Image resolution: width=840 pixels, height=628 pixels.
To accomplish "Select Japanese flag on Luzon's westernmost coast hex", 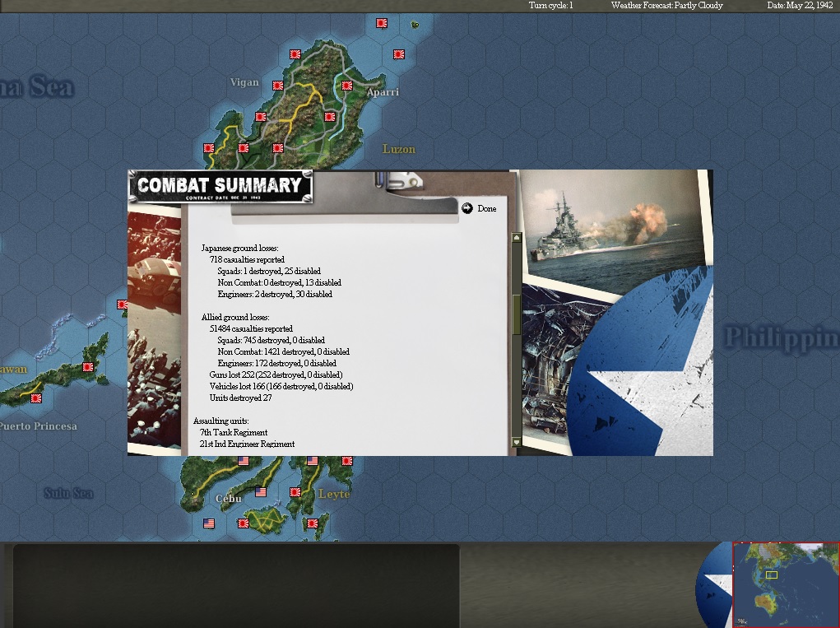I will click(209, 148).
